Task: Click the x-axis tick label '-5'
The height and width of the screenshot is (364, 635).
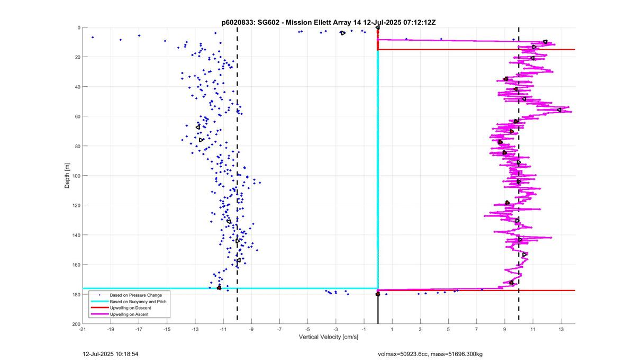Action: tap(307, 330)
